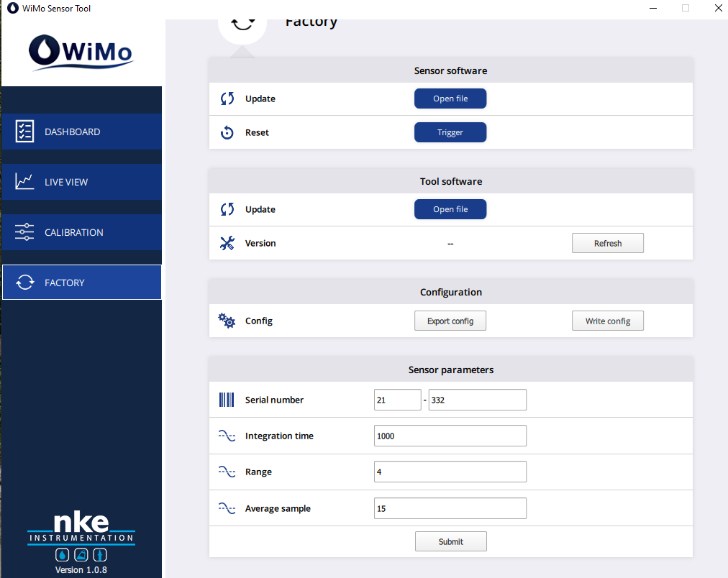Click the Sensor software section header
Viewport: 728px width, 578px height.
click(x=451, y=70)
